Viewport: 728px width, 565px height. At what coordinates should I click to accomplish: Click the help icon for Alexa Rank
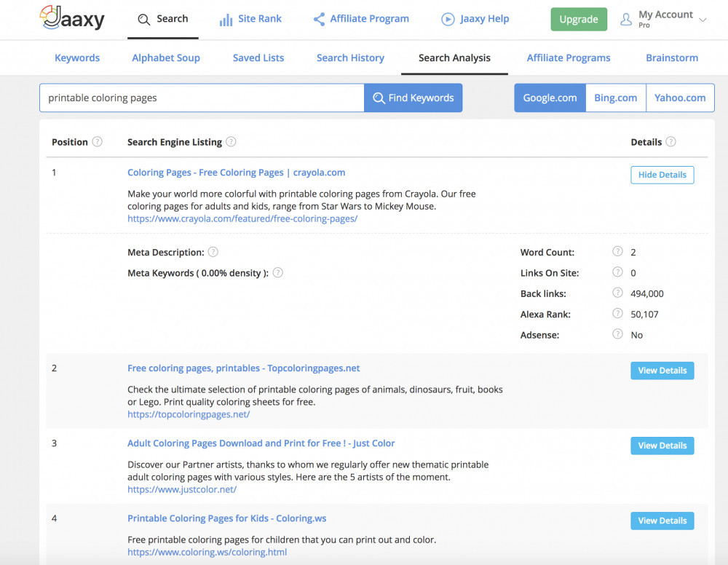617,313
